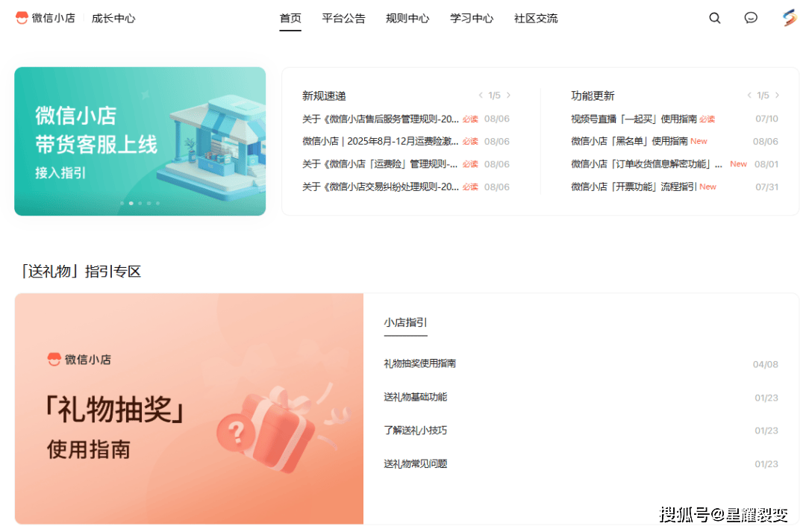The height and width of the screenshot is (532, 806).
Task: Go to next page in 功能更新
Action: [777, 95]
